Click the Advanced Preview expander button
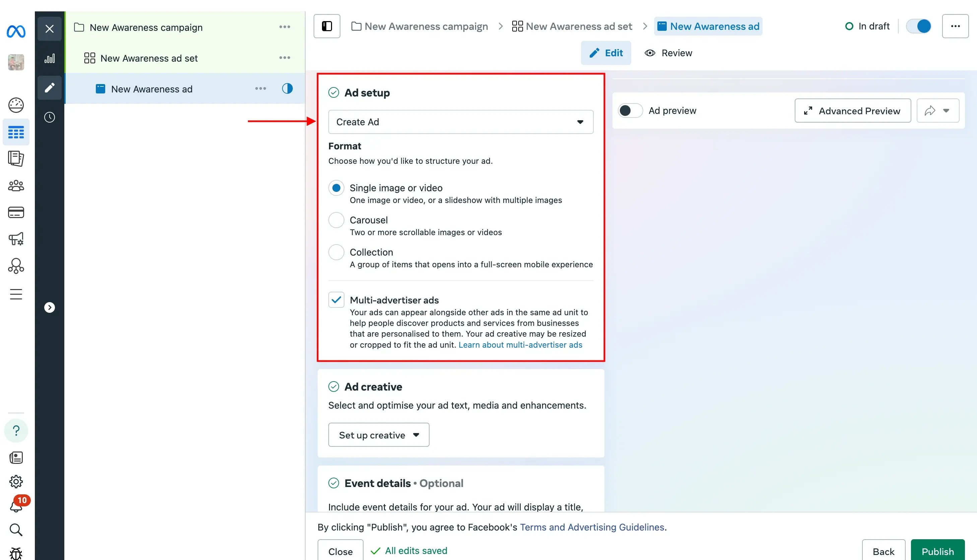The image size is (977, 560). pos(852,110)
